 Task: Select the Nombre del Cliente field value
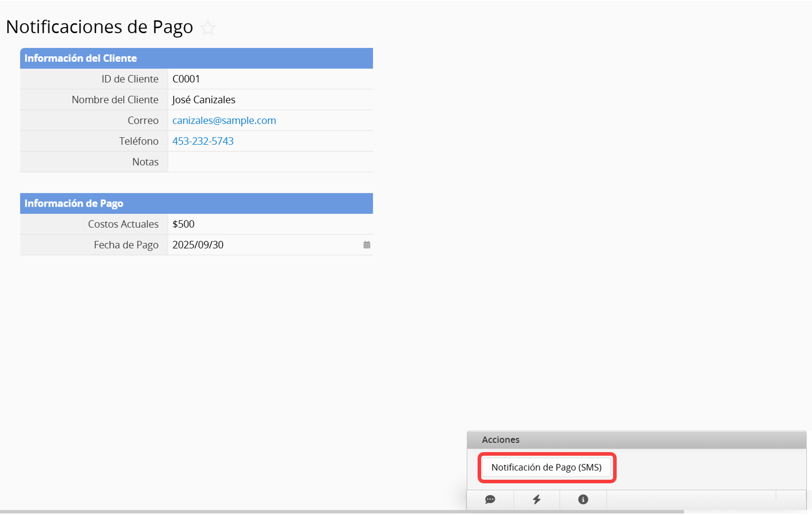[204, 100]
